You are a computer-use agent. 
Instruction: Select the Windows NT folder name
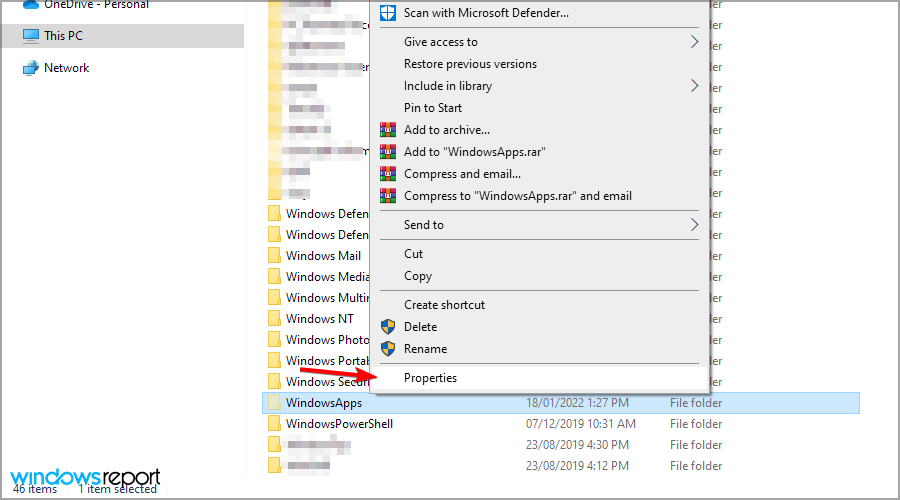coord(320,319)
